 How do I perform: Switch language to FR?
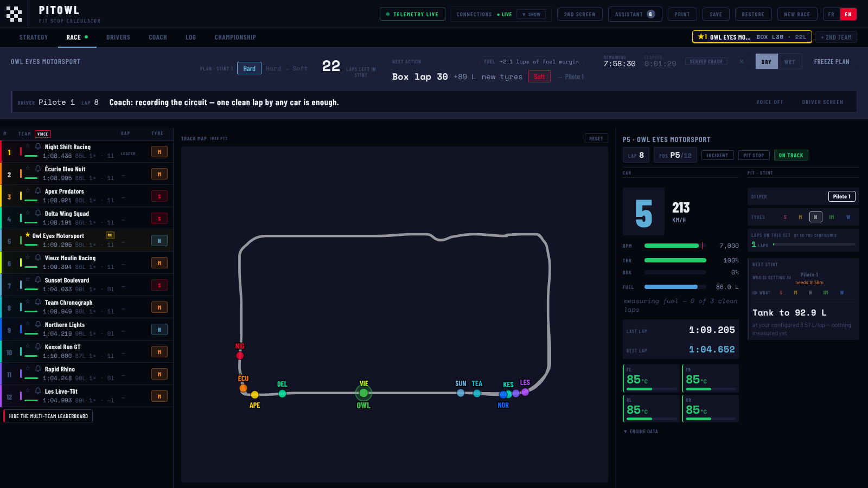831,15
